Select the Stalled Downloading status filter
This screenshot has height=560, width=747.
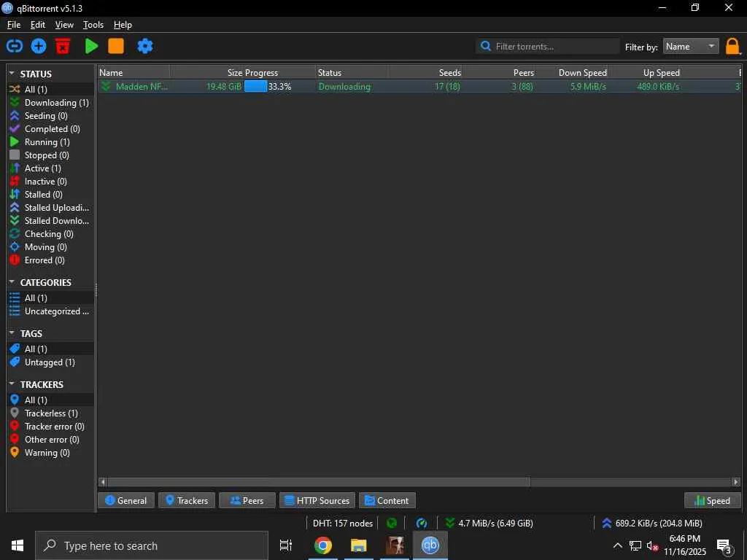click(50, 220)
